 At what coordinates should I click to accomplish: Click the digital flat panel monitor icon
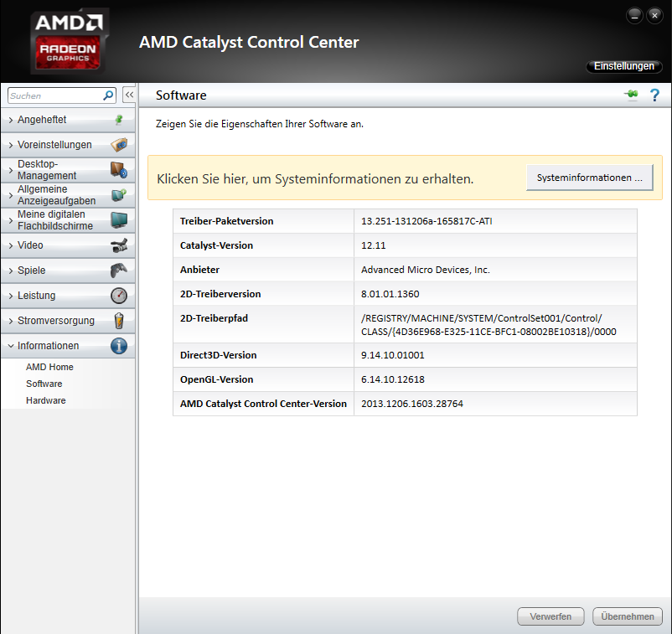119,220
